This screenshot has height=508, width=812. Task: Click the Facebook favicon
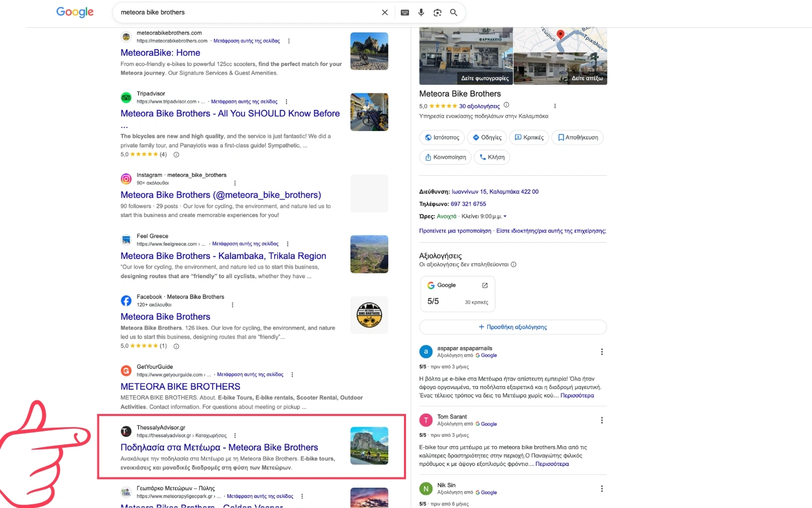click(x=126, y=301)
